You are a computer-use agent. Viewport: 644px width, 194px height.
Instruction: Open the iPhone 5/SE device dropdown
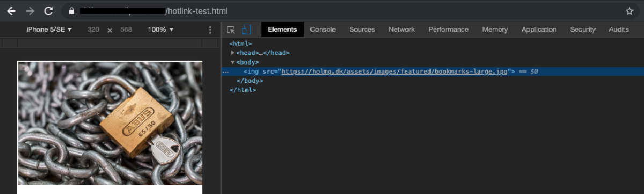pos(49,30)
